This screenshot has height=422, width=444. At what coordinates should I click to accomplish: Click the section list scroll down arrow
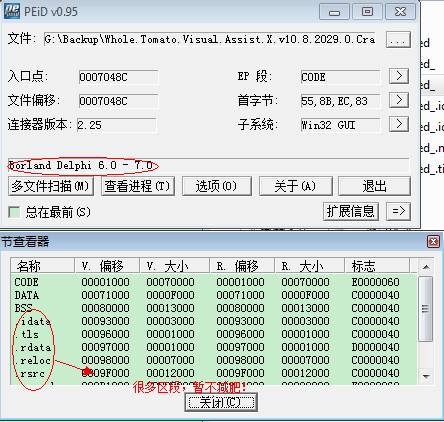(x=426, y=376)
